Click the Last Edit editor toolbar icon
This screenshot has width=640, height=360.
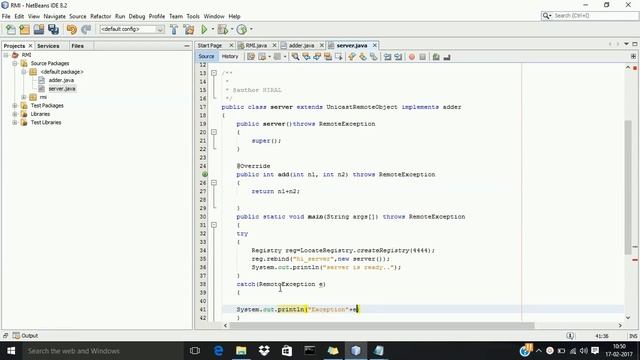pyautogui.click(x=251, y=57)
